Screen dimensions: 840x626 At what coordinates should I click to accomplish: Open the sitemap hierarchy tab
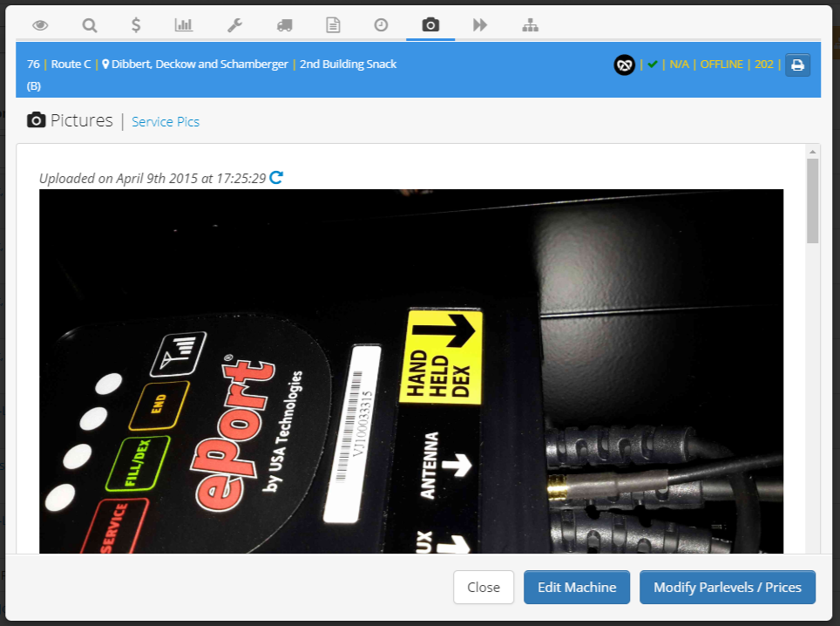click(x=531, y=25)
